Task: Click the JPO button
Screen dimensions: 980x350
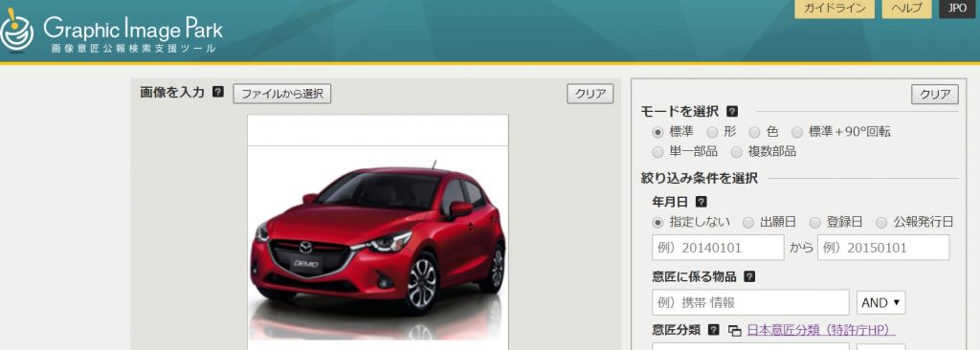Action: click(x=957, y=8)
